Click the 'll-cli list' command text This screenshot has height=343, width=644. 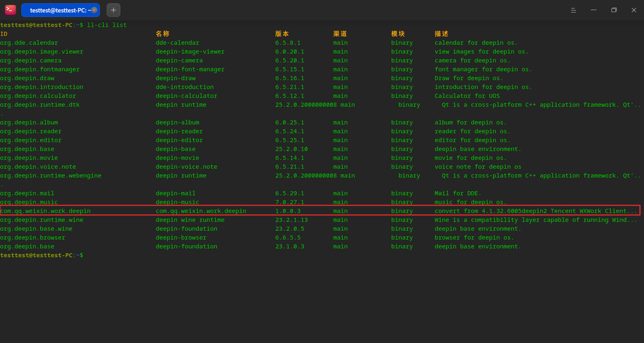coord(107,25)
